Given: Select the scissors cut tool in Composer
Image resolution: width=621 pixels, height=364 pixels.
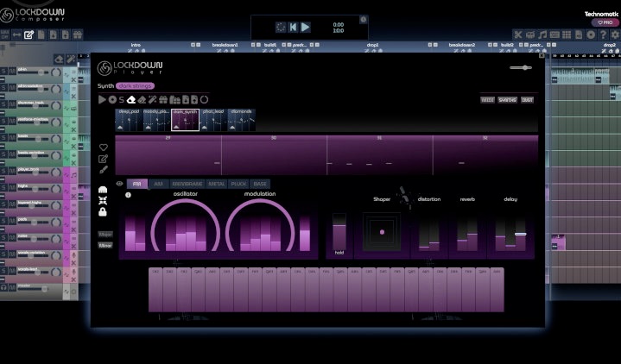Looking at the screenshot, I should (x=518, y=35).
